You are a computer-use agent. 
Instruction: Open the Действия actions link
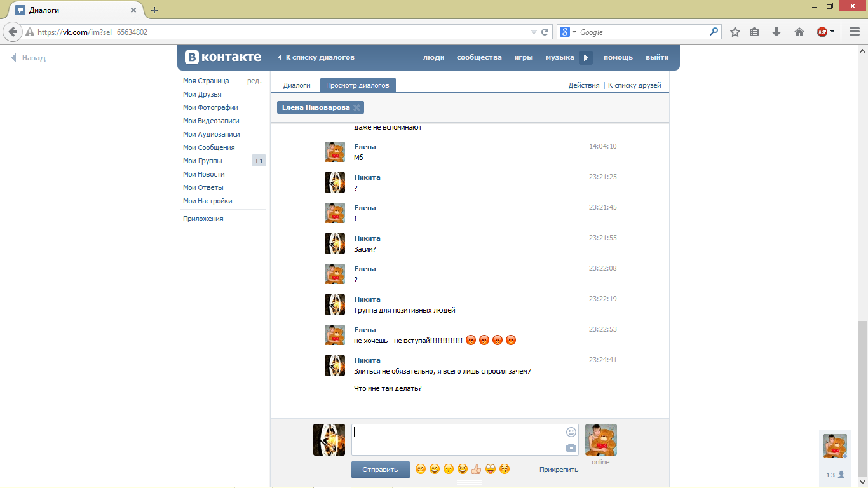pyautogui.click(x=584, y=85)
